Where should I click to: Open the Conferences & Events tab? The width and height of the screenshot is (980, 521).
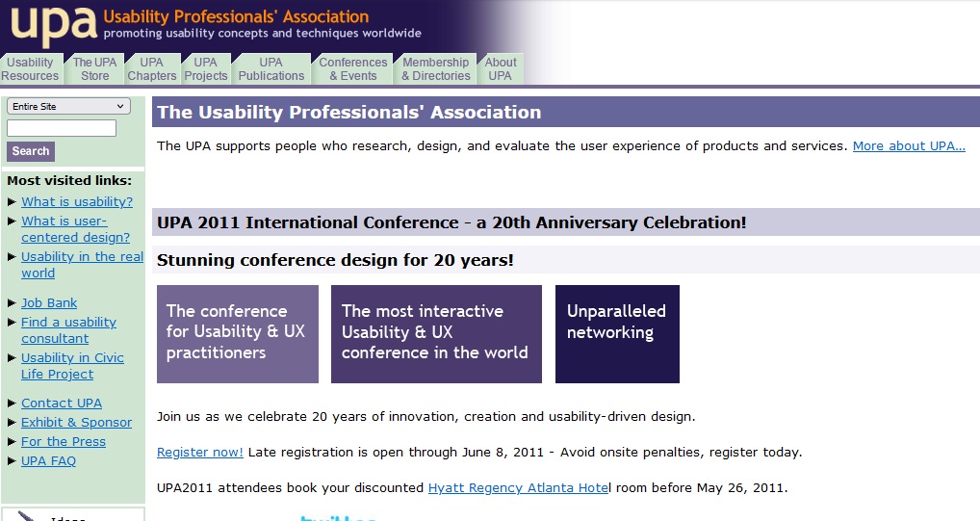352,68
